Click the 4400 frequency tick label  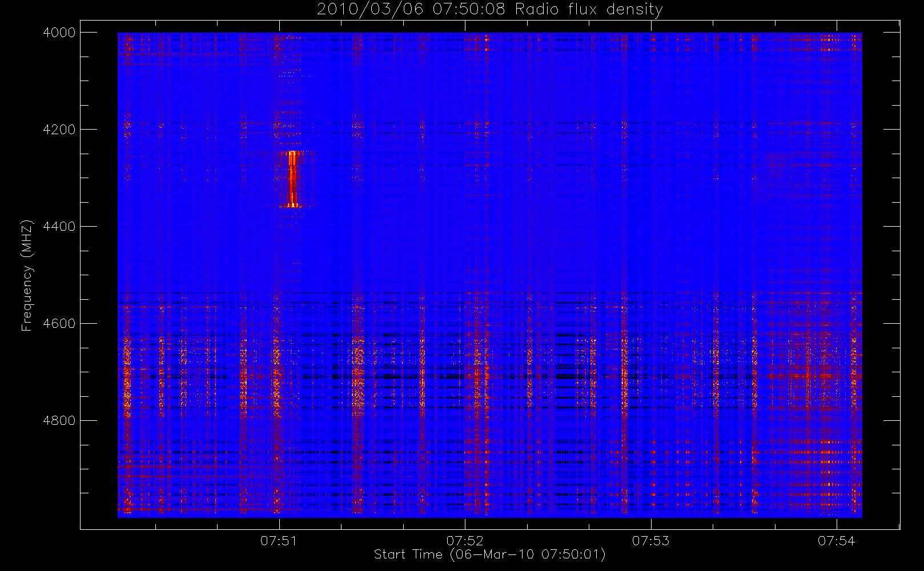[59, 227]
